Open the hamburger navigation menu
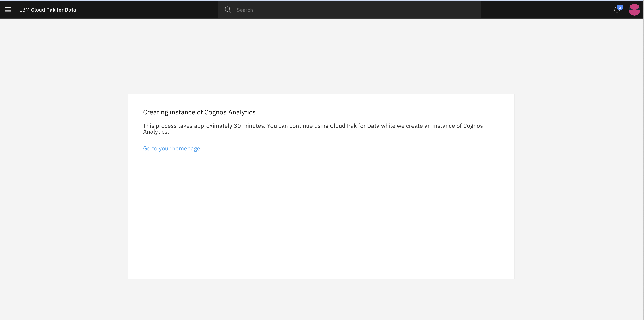Screen dimensions: 644x320 pyautogui.click(x=8, y=10)
